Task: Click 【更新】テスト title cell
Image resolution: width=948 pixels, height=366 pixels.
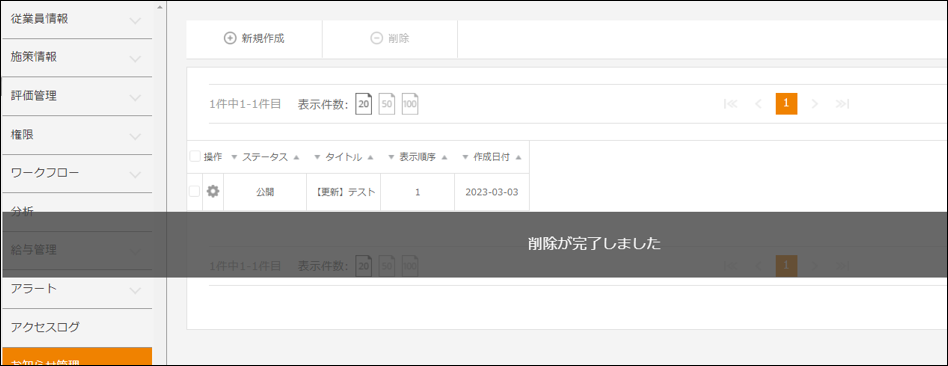Action: point(343,192)
